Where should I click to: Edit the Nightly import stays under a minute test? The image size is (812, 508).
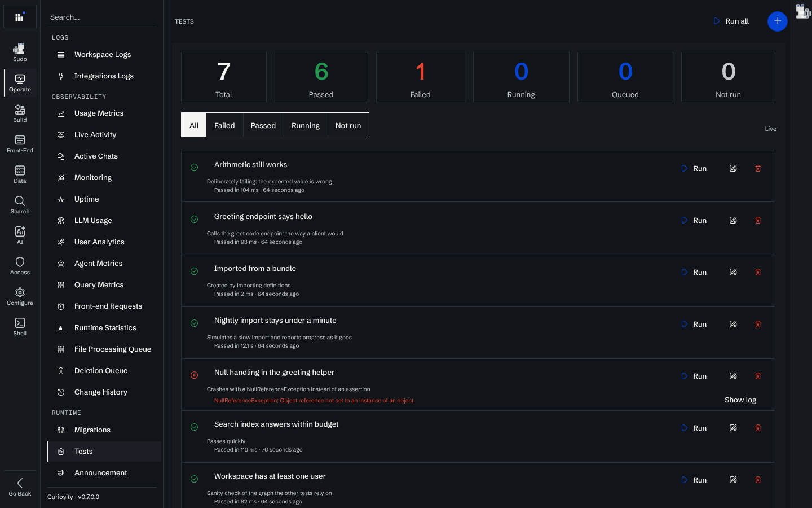(x=733, y=324)
